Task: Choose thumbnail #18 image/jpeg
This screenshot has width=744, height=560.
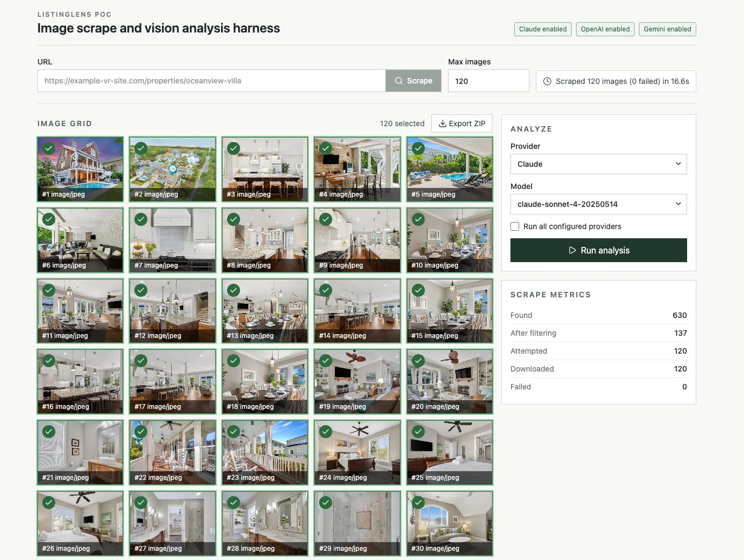Action: coord(265,382)
